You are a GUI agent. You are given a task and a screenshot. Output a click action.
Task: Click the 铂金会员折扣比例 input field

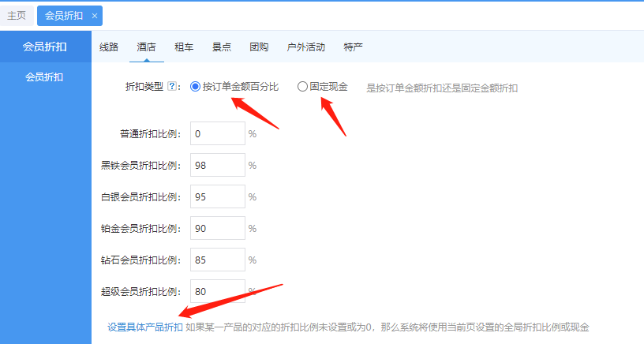(217, 228)
